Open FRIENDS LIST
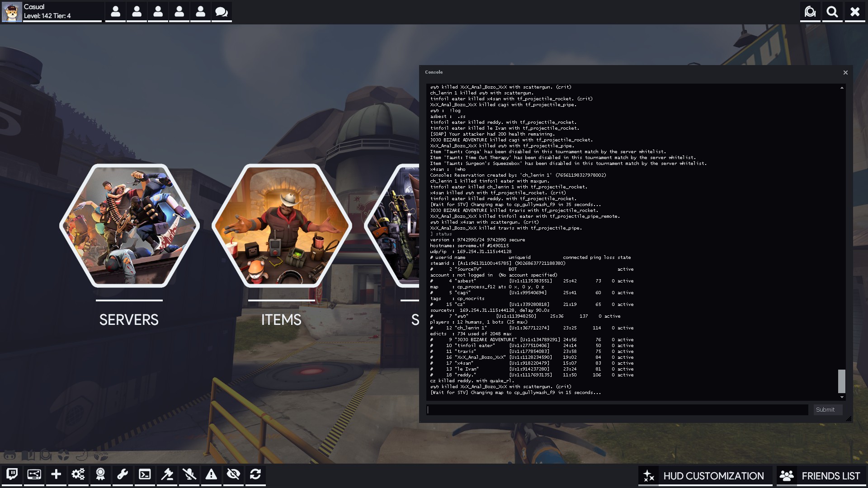This screenshot has height=488, width=868. coord(830,476)
